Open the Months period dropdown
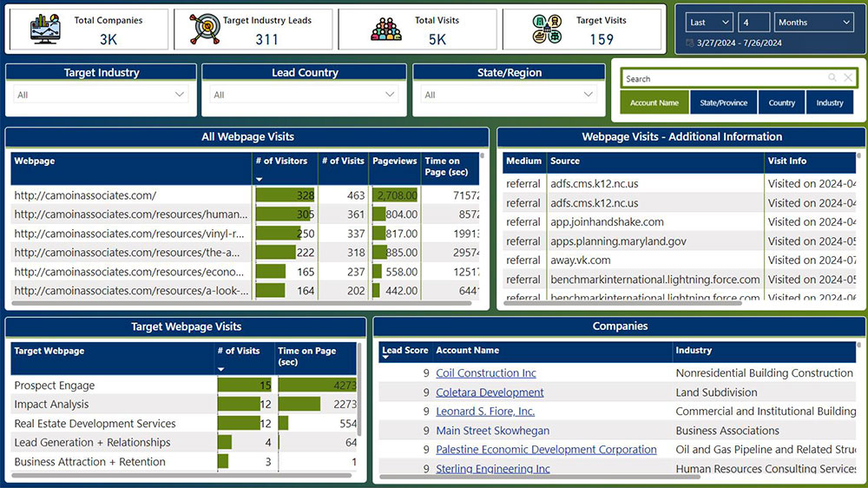 (812, 23)
